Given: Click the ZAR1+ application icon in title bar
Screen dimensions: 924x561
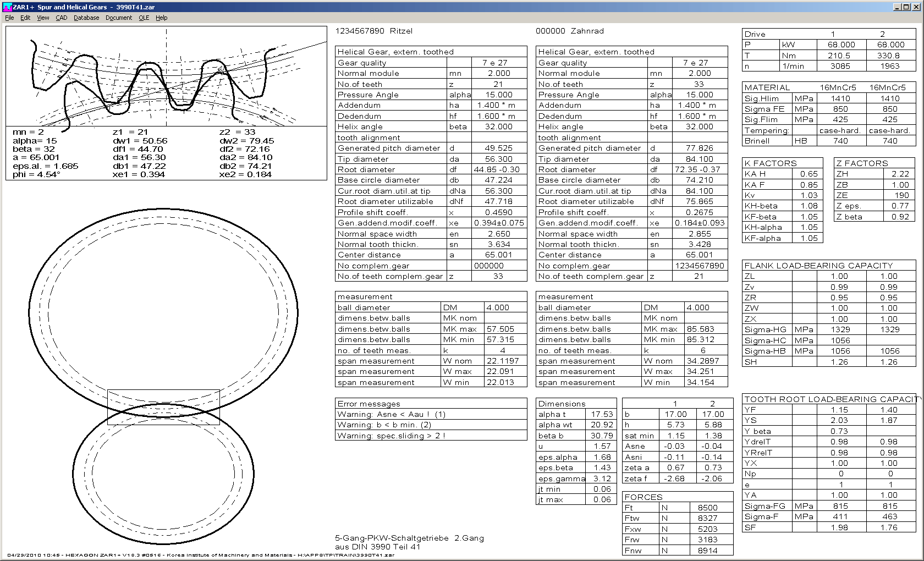Looking at the screenshot, I should pyautogui.click(x=7, y=7).
